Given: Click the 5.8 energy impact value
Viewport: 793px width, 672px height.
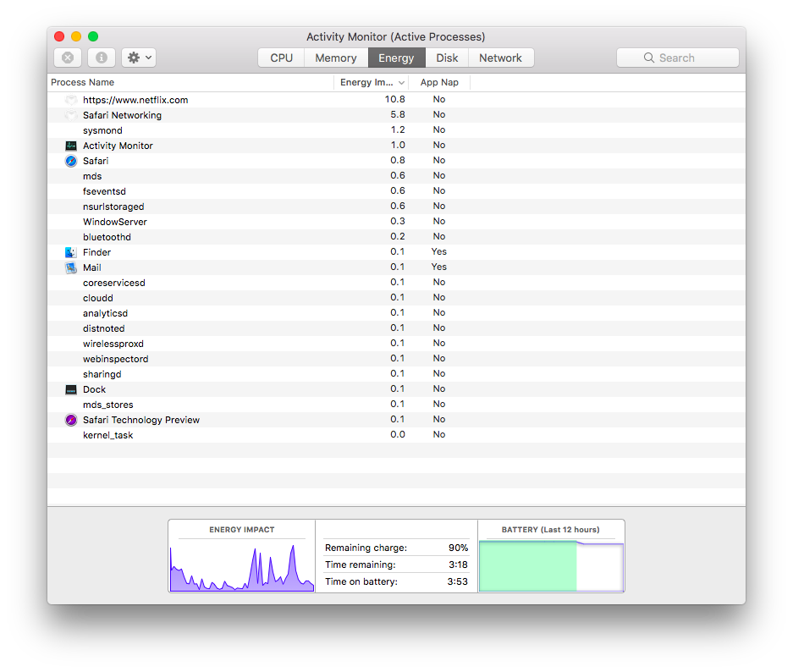Looking at the screenshot, I should click(398, 114).
